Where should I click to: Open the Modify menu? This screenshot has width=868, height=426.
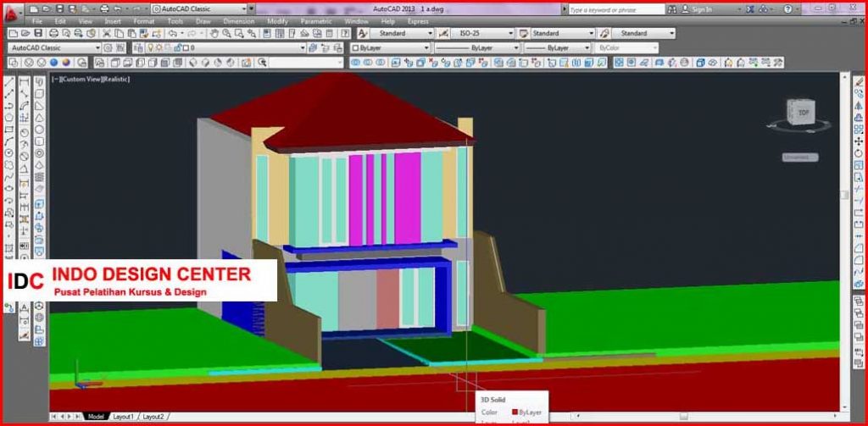(277, 21)
